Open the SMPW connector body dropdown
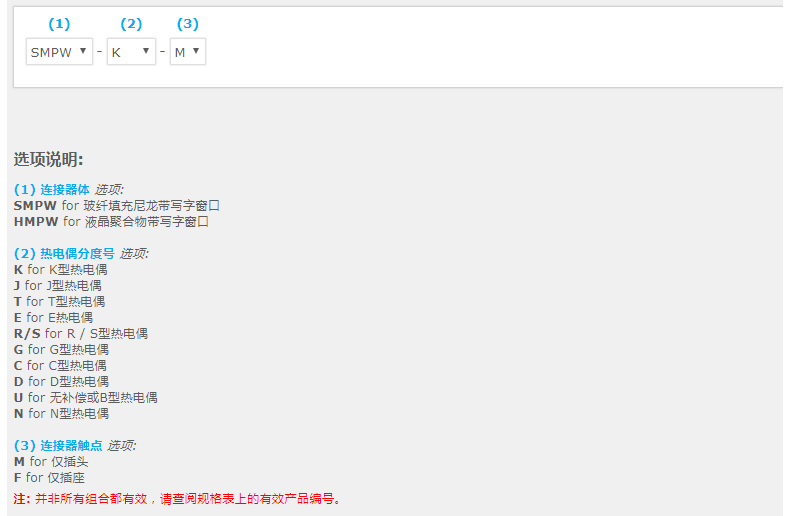Viewport: 790px width, 516px height. pyautogui.click(x=59, y=52)
